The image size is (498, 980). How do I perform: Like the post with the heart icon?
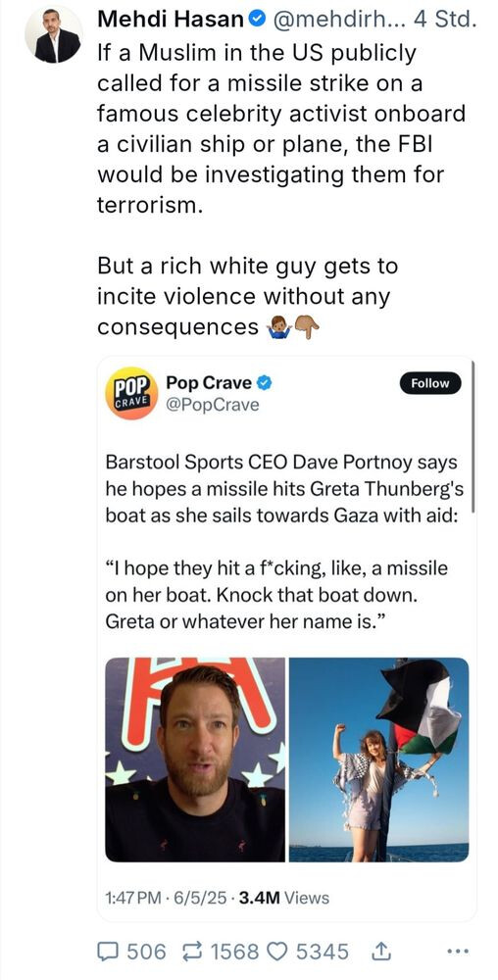pyautogui.click(x=275, y=952)
